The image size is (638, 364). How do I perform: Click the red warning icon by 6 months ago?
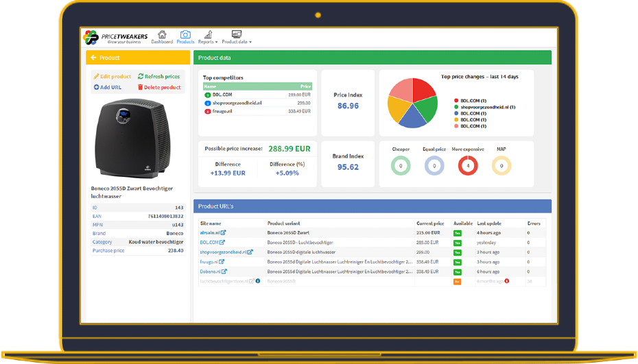(x=506, y=281)
